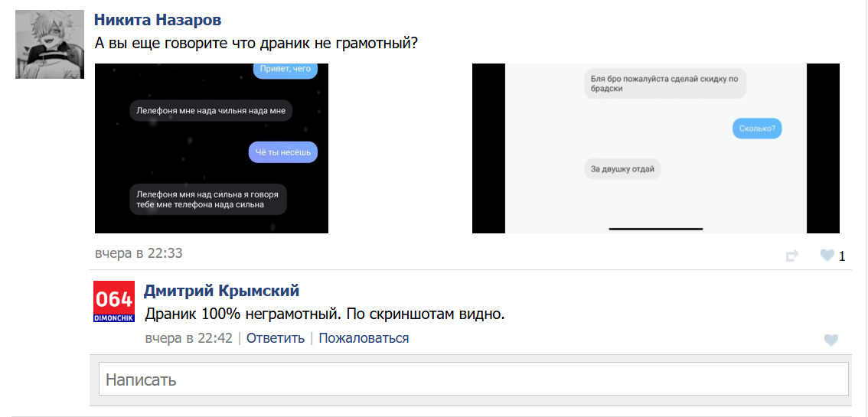Screen dimensions: 868x417
Task: Open the light chat screenshot attachment
Action: 655,148
